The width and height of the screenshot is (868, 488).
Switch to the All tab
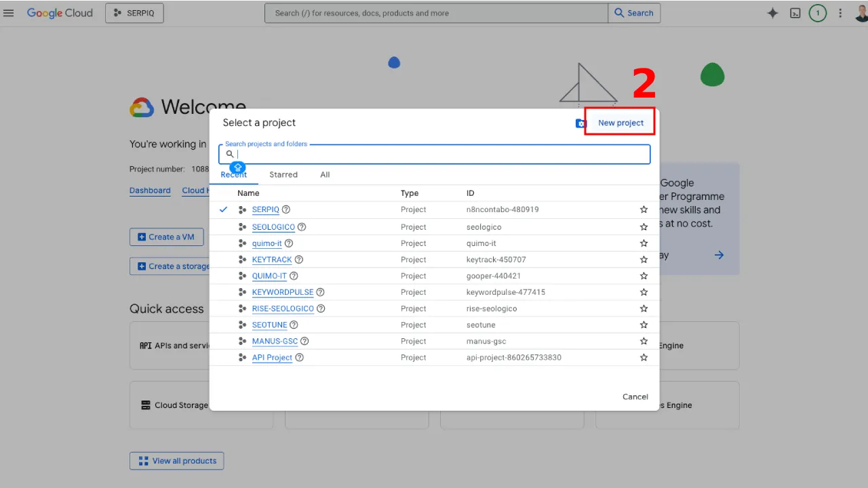(325, 175)
